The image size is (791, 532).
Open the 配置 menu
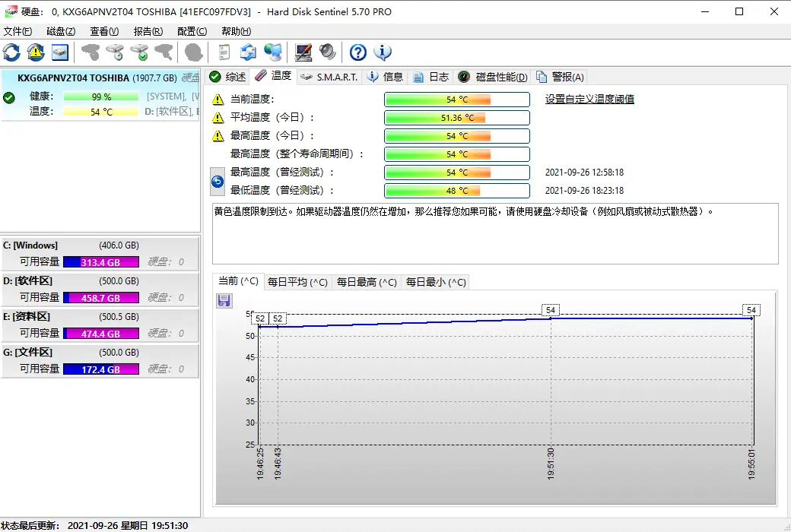[x=192, y=31]
